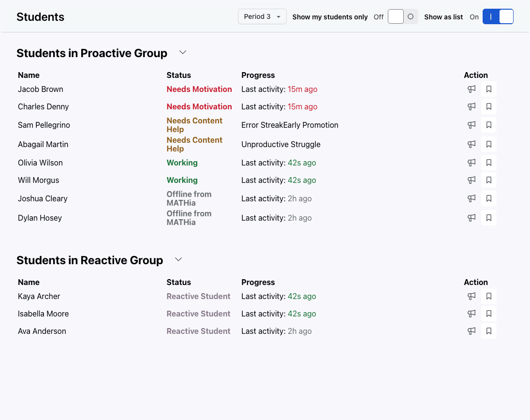Click megaphone icon for Kaya Archer
Screen dimensions: 530x420
pyautogui.click(x=471, y=296)
